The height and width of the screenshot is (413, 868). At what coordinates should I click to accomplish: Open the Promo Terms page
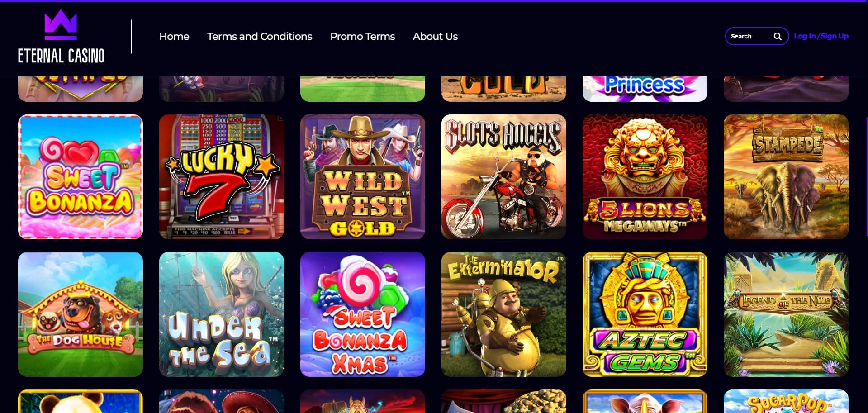[x=362, y=36]
